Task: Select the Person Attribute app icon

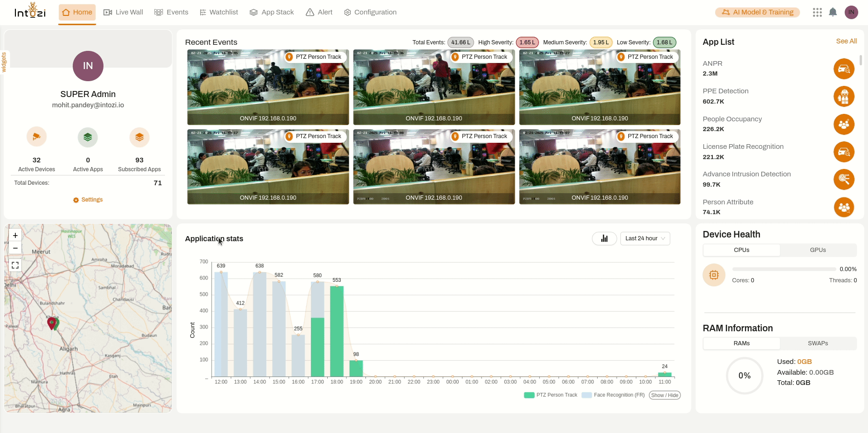Action: (x=844, y=207)
